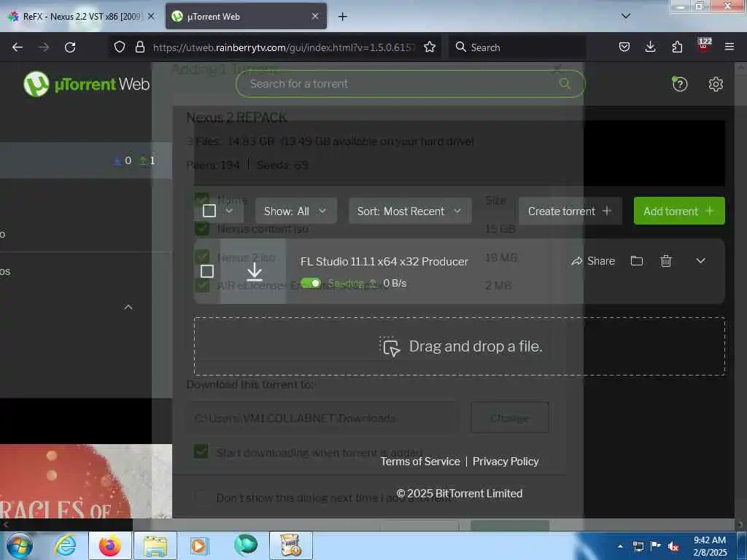Screen dimensions: 747x560
Task: Switch to the ReFX Nexus 2.2 VST tab
Action: 81,17
